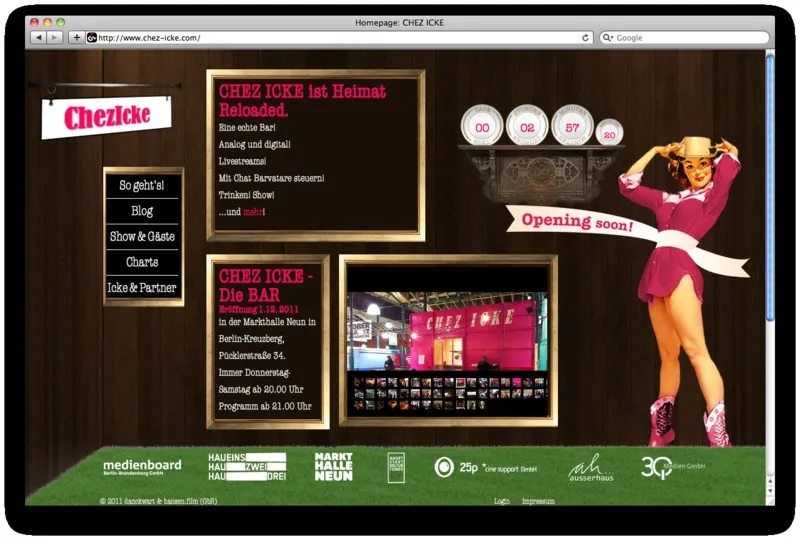The width and height of the screenshot is (800, 540).
Task: Click the "Programm ab 21.00 Uhr" line
Action: pyautogui.click(x=265, y=406)
